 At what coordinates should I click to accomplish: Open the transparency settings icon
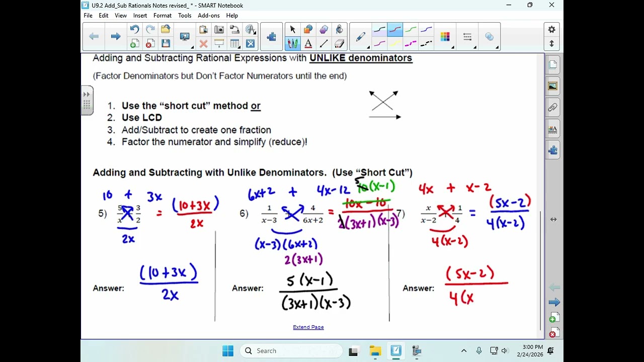pyautogui.click(x=490, y=37)
